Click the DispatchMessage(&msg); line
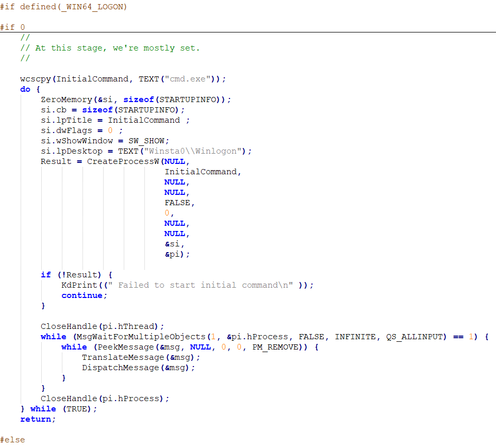 (x=139, y=368)
